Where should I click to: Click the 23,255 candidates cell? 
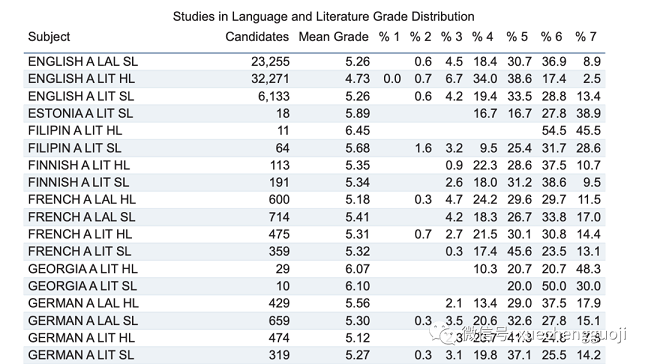coord(270,62)
